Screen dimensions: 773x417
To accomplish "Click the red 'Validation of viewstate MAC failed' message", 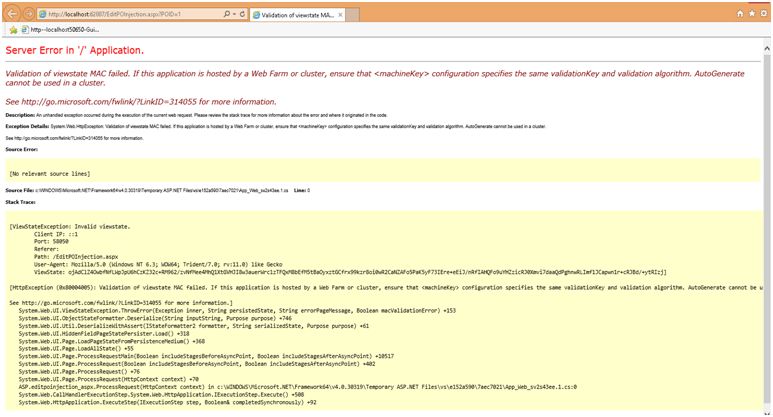I will pos(375,78).
